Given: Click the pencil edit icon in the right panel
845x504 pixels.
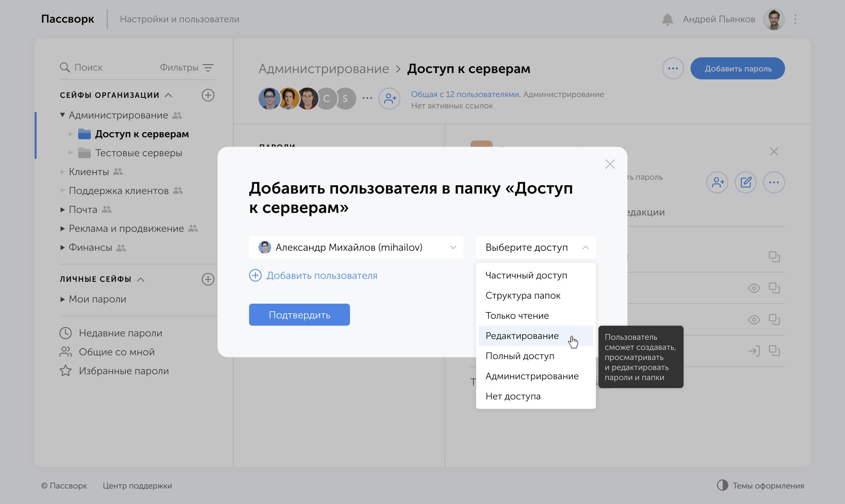Looking at the screenshot, I should point(745,182).
